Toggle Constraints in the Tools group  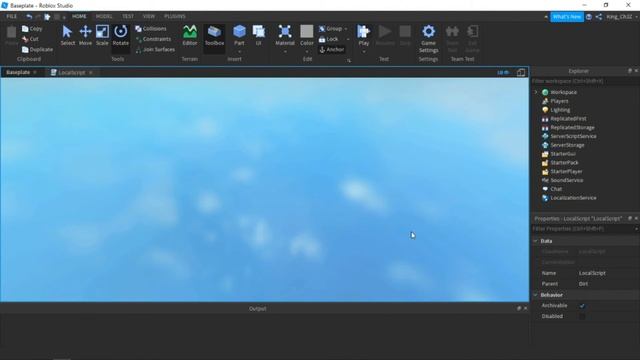pyautogui.click(x=153, y=39)
